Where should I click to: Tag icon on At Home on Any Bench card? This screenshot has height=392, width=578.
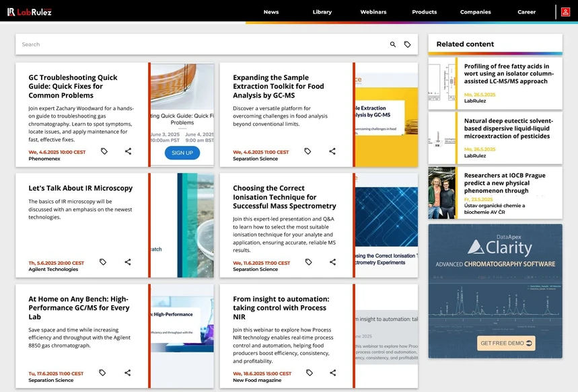coord(102,373)
